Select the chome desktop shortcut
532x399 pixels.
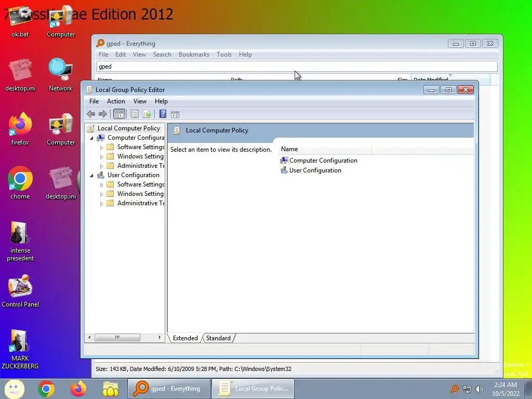tap(20, 183)
